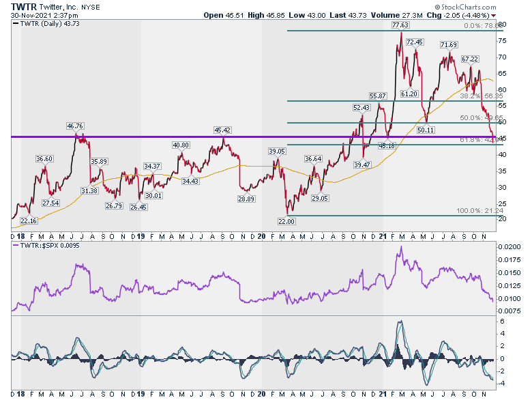
Task: Click the 21 year marker on bottom axis
Action: [x=383, y=395]
